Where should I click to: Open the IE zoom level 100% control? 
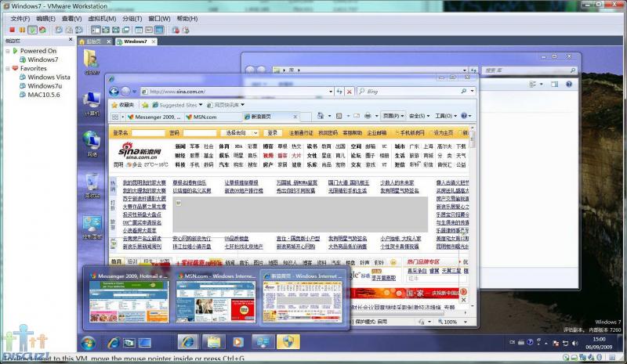click(452, 322)
